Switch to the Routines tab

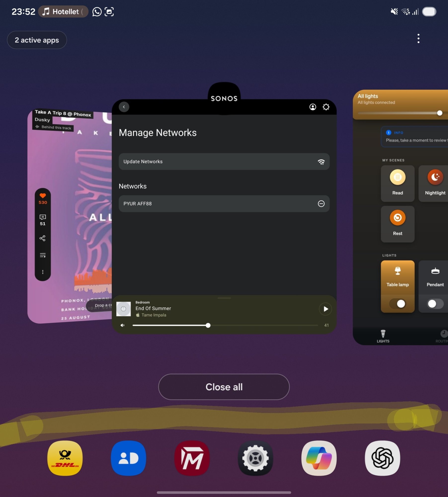[x=442, y=336]
